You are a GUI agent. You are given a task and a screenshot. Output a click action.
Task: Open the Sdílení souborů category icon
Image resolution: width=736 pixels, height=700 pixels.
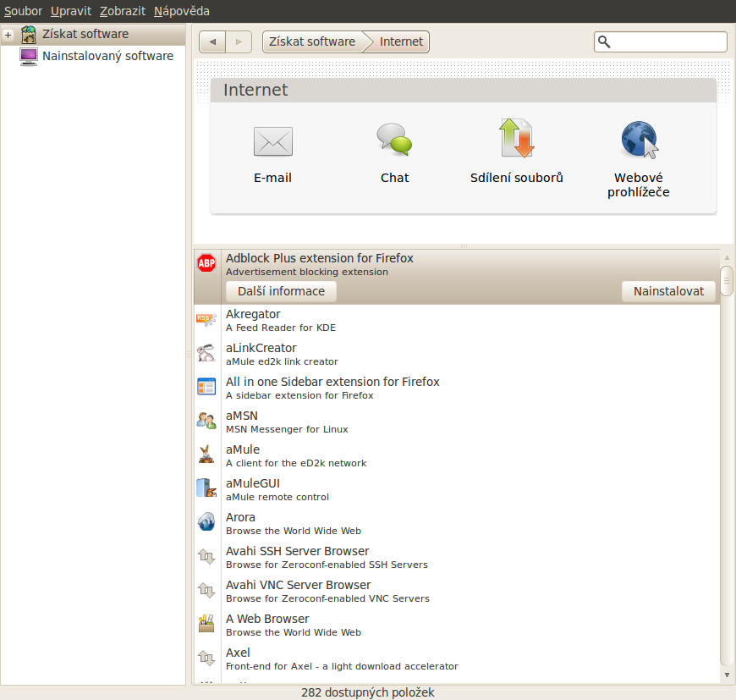click(516, 138)
